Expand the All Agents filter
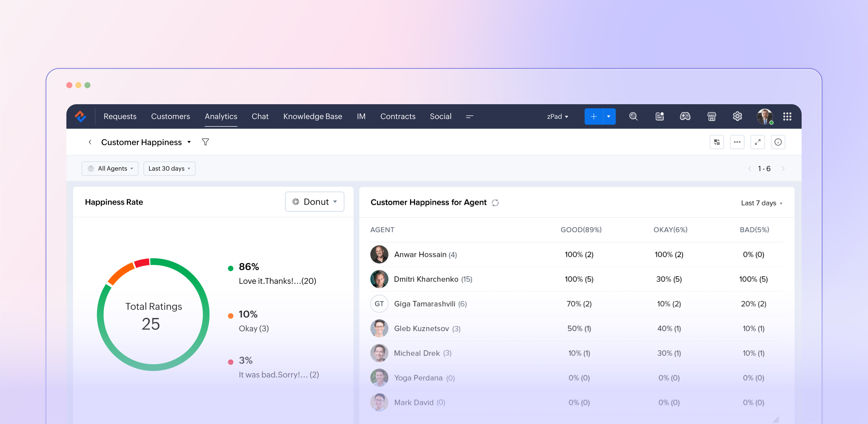This screenshot has width=868, height=424. [110, 169]
